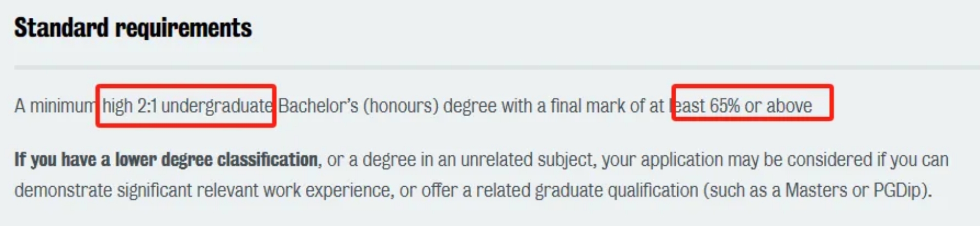Click the bold 'If you have a lower degree classification' text

[x=166, y=160]
